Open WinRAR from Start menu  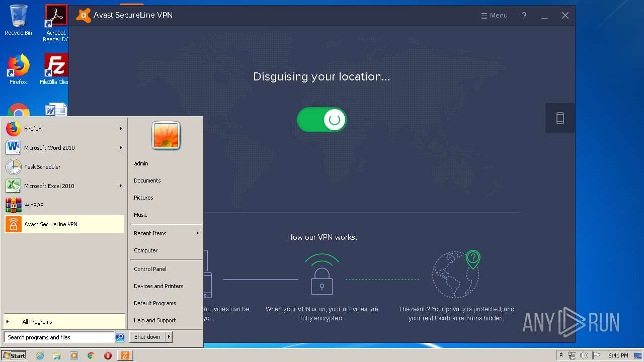coord(64,205)
